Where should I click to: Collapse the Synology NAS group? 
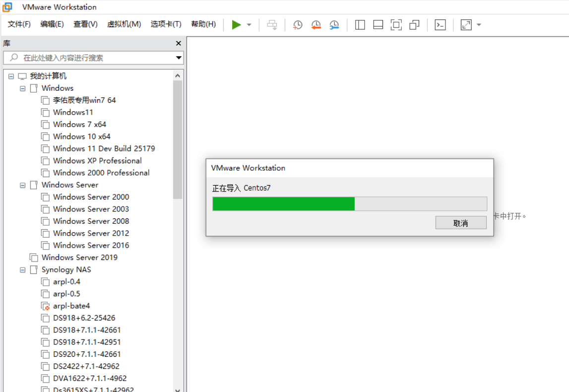(x=22, y=269)
